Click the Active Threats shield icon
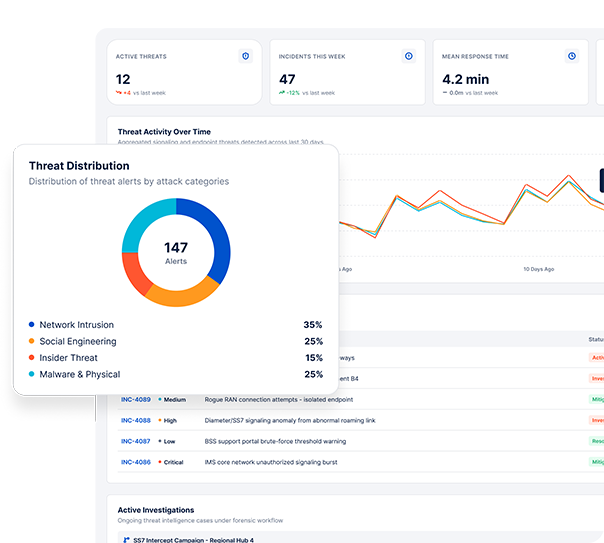The image size is (604, 543). point(245,56)
